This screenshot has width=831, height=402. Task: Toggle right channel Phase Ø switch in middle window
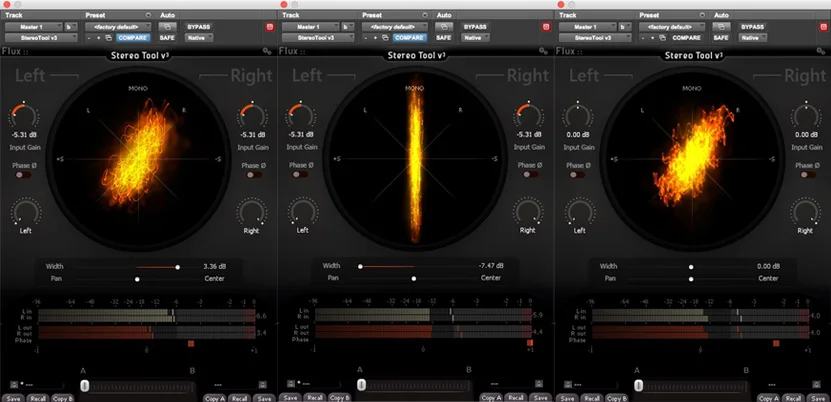point(530,175)
